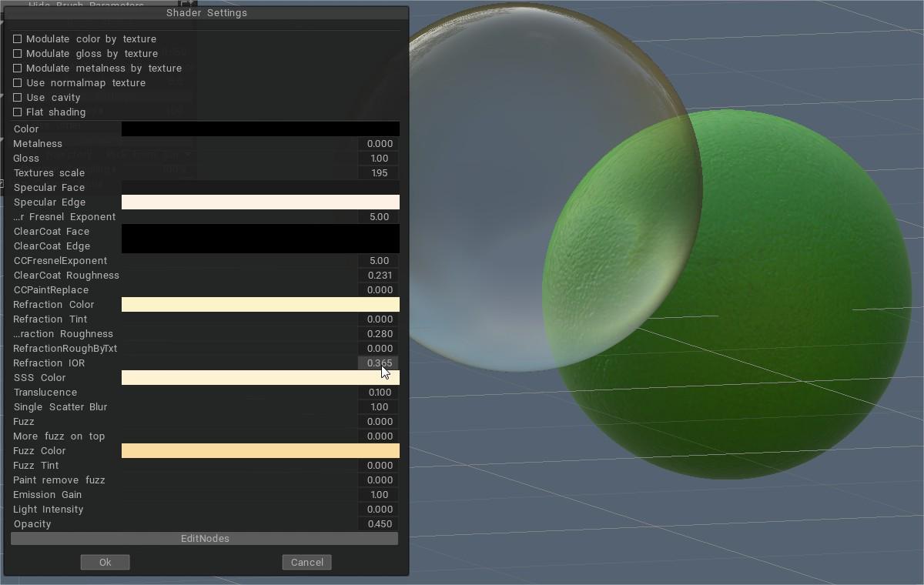The height and width of the screenshot is (585, 924).
Task: Edit the Refraction IOR value field
Action: [x=378, y=363]
